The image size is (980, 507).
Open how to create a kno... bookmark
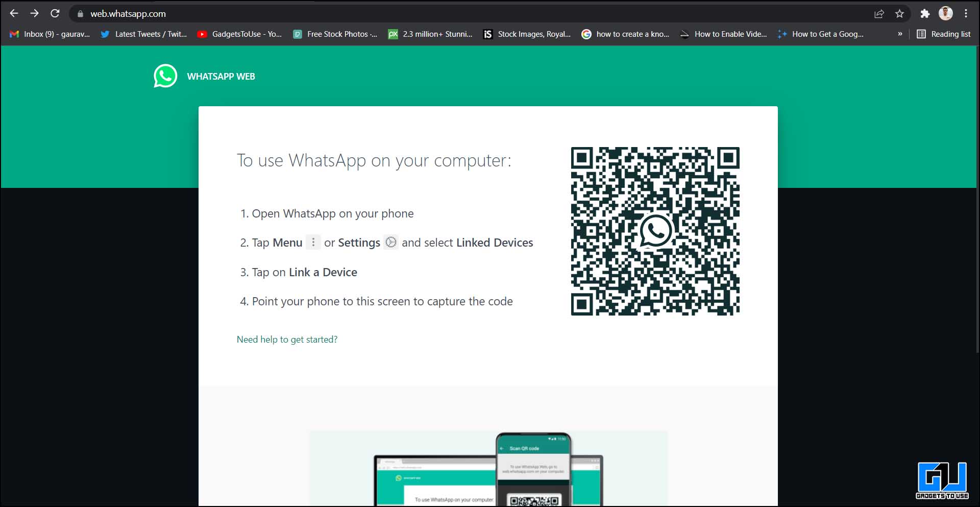(625, 34)
